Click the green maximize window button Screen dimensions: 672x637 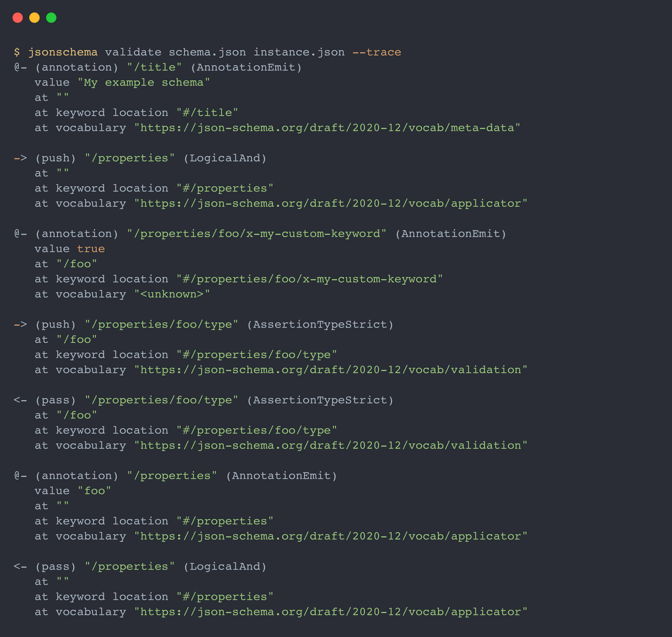tap(51, 18)
